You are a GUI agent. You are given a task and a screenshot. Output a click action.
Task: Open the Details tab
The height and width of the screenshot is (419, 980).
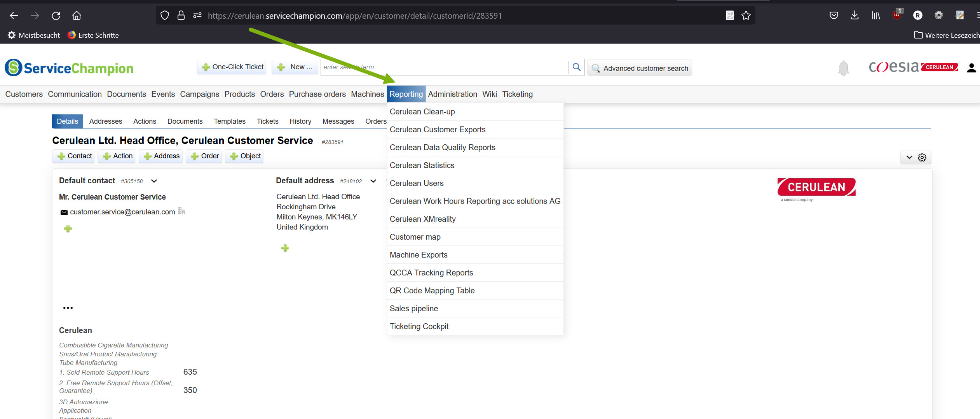click(x=68, y=121)
